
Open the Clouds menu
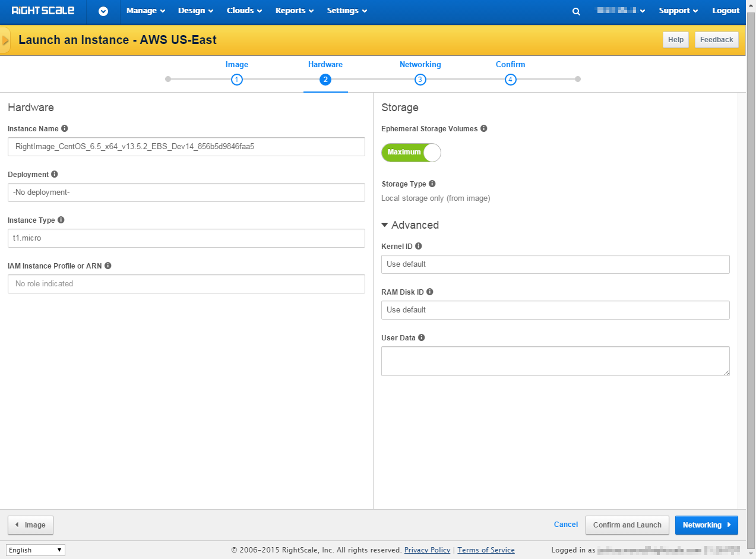point(244,11)
